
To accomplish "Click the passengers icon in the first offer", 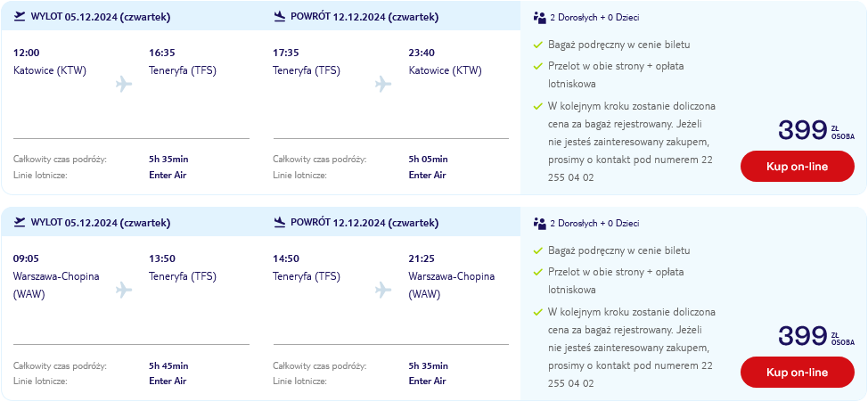I will click(540, 17).
